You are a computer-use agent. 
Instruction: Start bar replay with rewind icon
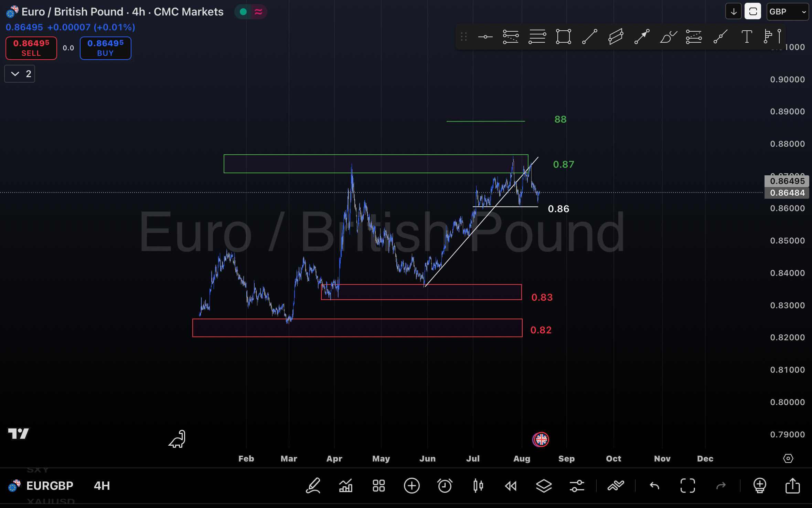coord(511,486)
